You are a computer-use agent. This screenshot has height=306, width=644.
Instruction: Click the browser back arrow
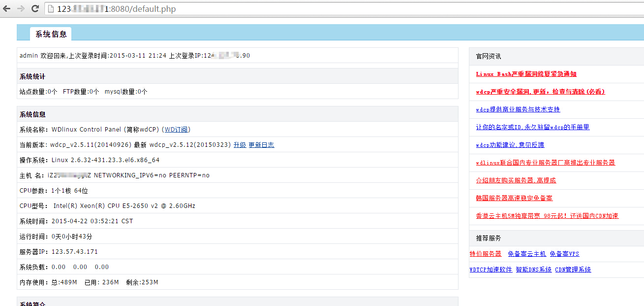pyautogui.click(x=7, y=8)
